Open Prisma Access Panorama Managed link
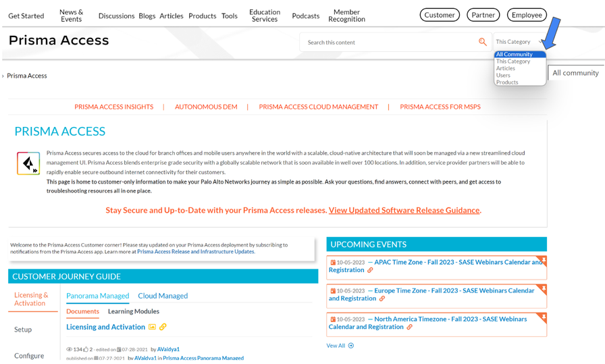 (203, 358)
